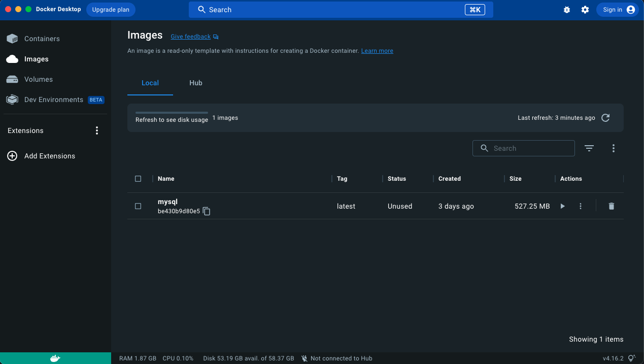Delete the mysql image

pyautogui.click(x=612, y=206)
